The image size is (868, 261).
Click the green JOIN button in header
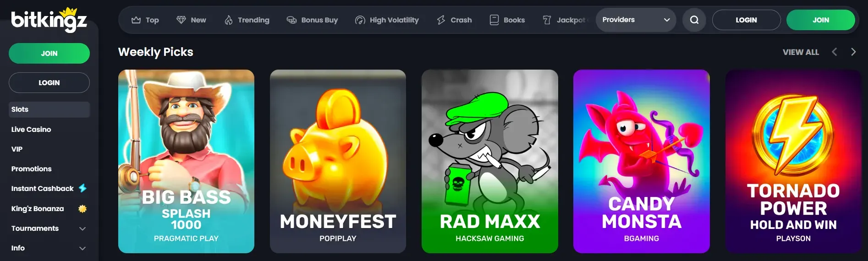[820, 20]
